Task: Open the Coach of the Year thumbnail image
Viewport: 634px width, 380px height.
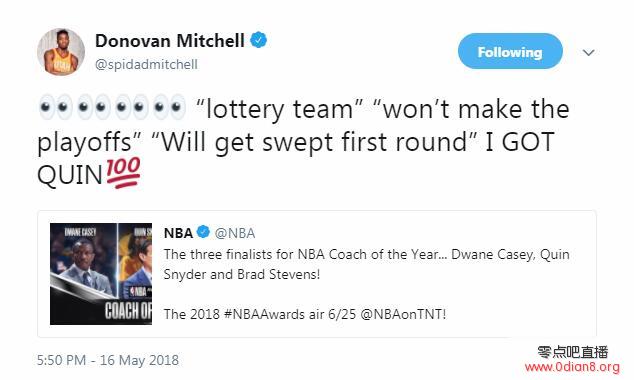Action: [x=101, y=274]
